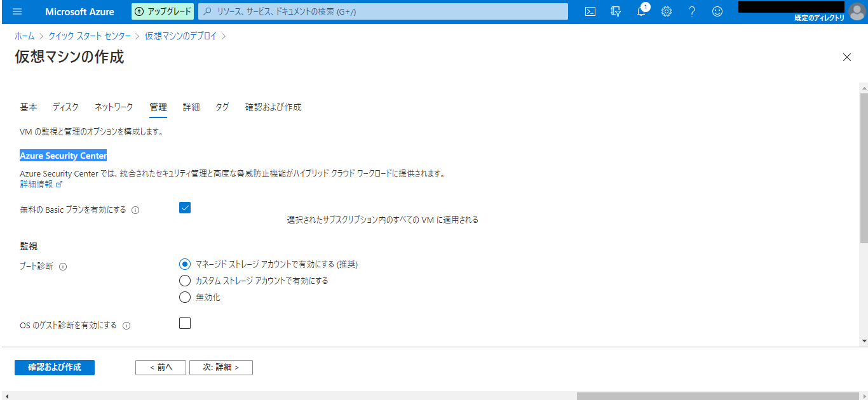Go to クイック スタート センター breadcrumb

[x=90, y=36]
